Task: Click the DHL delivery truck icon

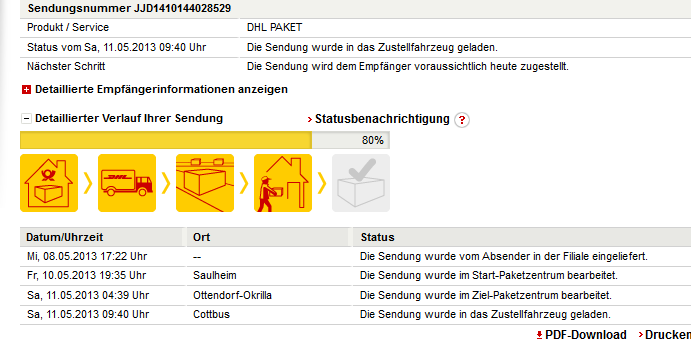Action: point(127,183)
